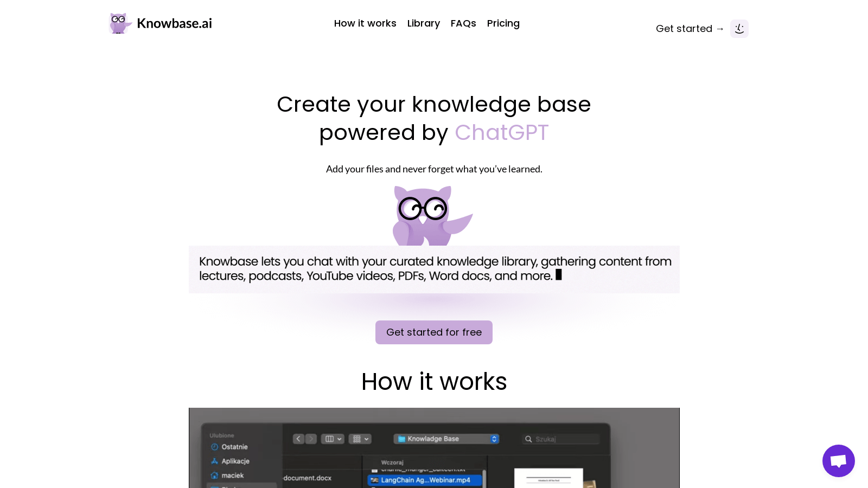This screenshot has width=868, height=488.
Task: Click the Knowbase.ai brand name text
Action: (174, 23)
